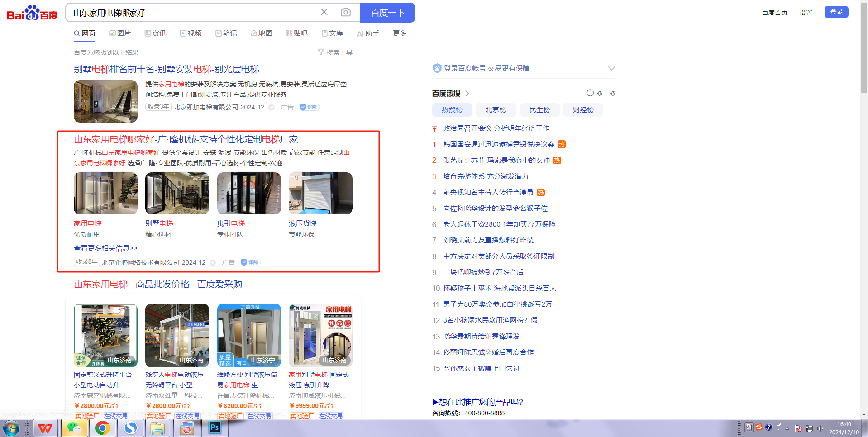This screenshot has width=868, height=437.
Task: Open the 地图 tab
Action: click(261, 33)
